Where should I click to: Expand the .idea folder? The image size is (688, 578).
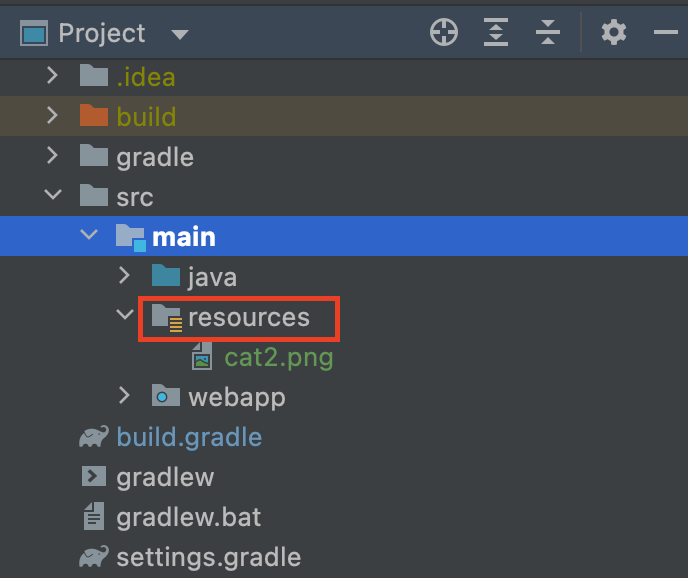[53, 76]
